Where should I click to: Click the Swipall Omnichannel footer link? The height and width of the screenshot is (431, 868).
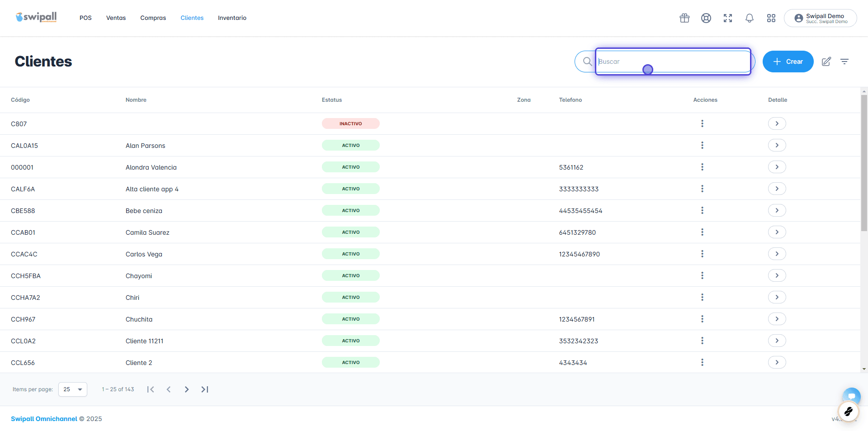[x=44, y=419]
